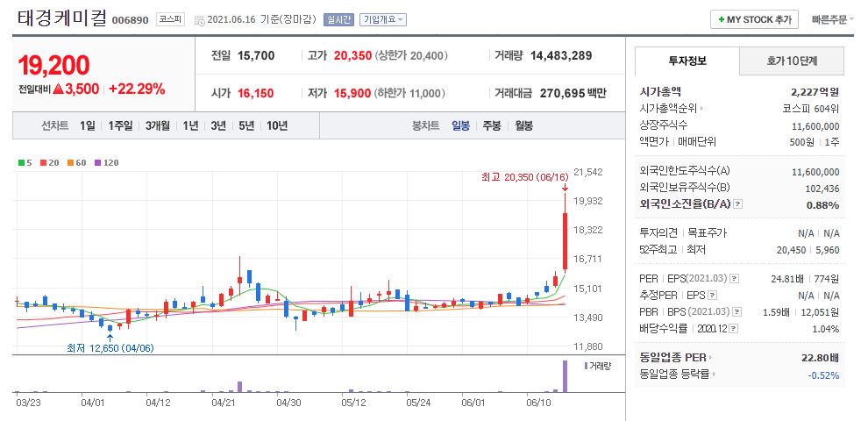Show the 월봉 monthly candlestick chart
Image resolution: width=868 pixels, height=421 pixels.
[523, 125]
